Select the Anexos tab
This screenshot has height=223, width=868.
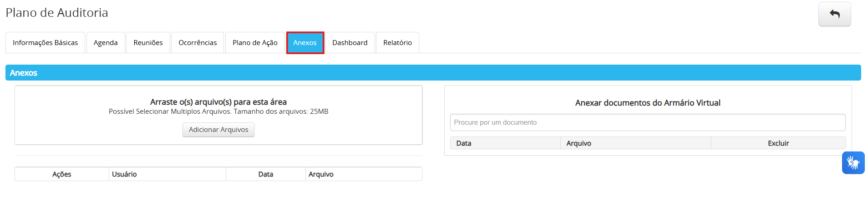tap(305, 43)
